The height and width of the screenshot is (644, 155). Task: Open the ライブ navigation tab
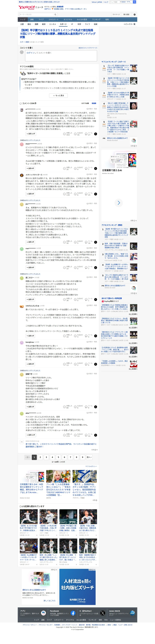click(41, 20)
